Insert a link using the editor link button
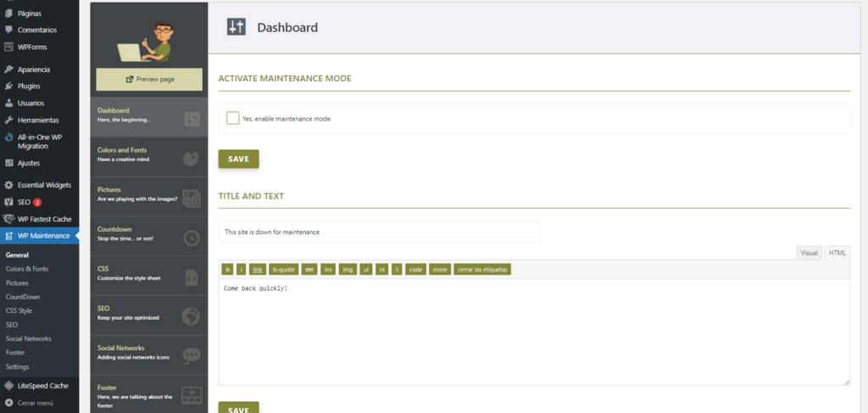This screenshot has width=868, height=413. pyautogui.click(x=258, y=270)
